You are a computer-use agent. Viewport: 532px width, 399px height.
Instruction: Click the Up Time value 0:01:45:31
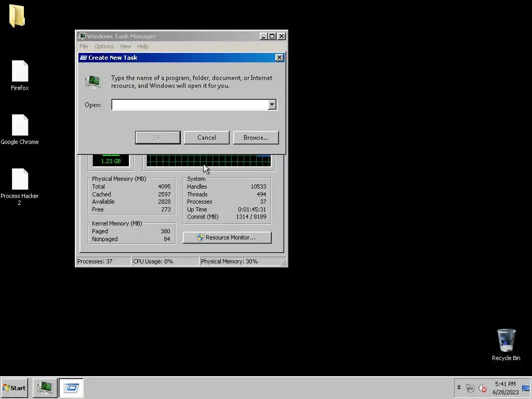coord(252,209)
